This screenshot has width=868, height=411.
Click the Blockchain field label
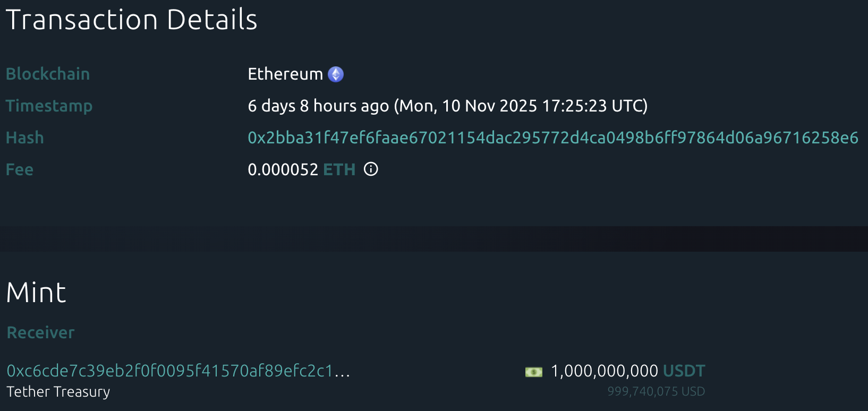tap(48, 74)
